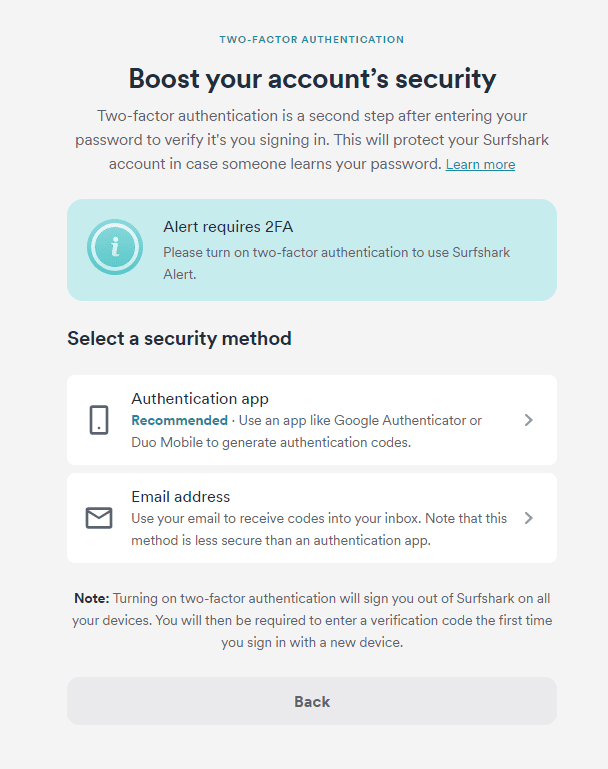Click the Surfshark Alert banner description text
608x769 pixels.
336,263
